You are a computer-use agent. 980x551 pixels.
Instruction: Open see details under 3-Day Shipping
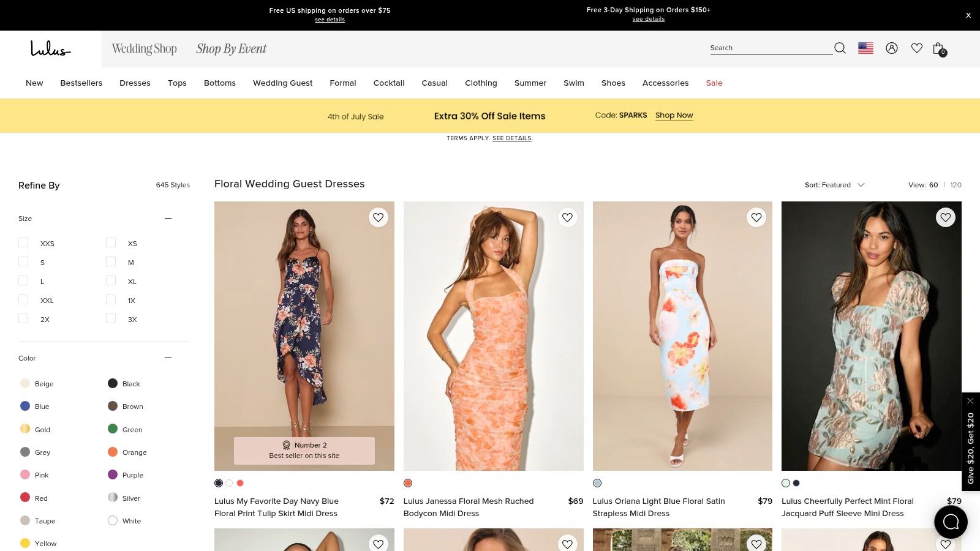(649, 19)
